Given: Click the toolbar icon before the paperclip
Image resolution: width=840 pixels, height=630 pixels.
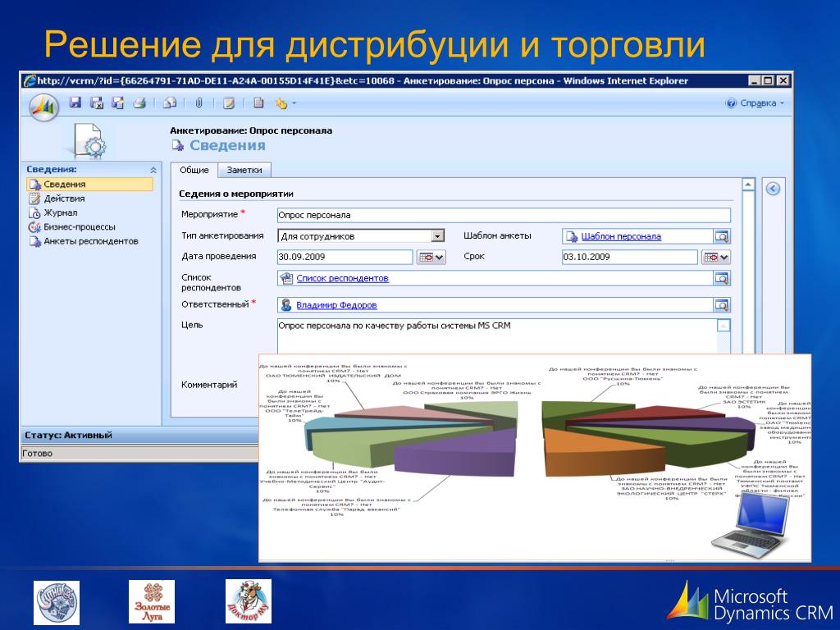Looking at the screenshot, I should (x=170, y=103).
